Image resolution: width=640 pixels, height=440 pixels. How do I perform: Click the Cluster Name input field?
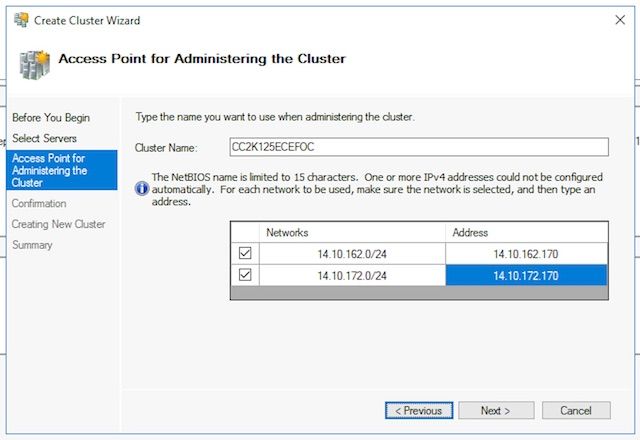(x=419, y=147)
